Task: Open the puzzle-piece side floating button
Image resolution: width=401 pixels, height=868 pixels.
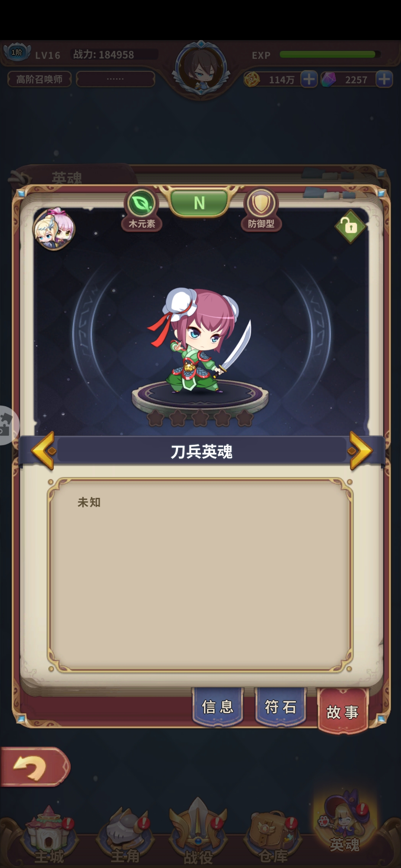Action: 7,425
